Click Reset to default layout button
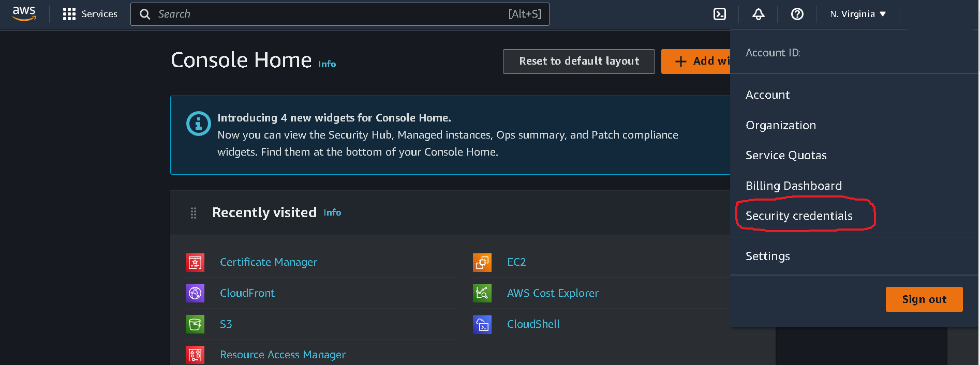This screenshot has width=980, height=365. tap(578, 62)
